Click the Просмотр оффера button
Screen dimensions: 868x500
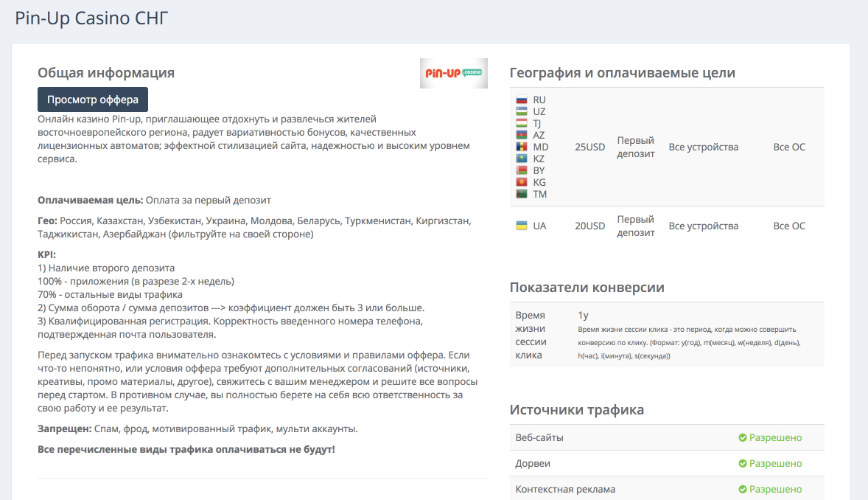[x=93, y=100]
